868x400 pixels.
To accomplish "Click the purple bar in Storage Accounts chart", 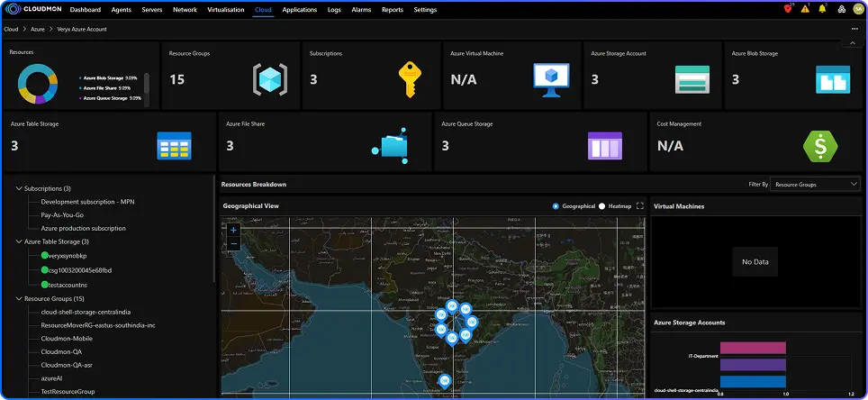I will pyautogui.click(x=753, y=365).
